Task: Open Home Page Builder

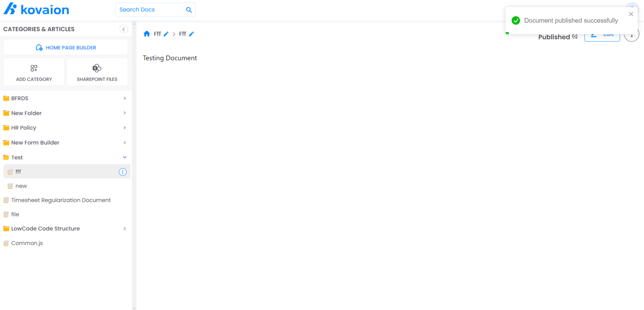Action: [x=66, y=47]
